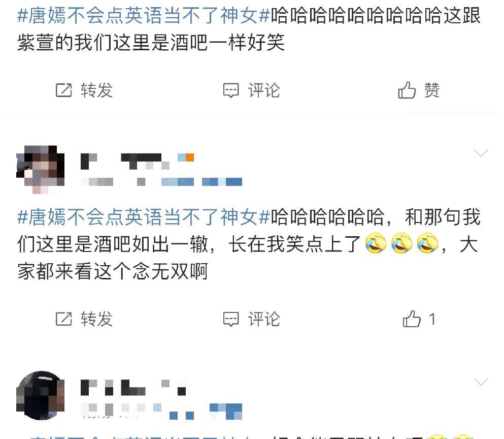Tap 转发 label under second post
The image size is (504, 439).
click(97, 319)
